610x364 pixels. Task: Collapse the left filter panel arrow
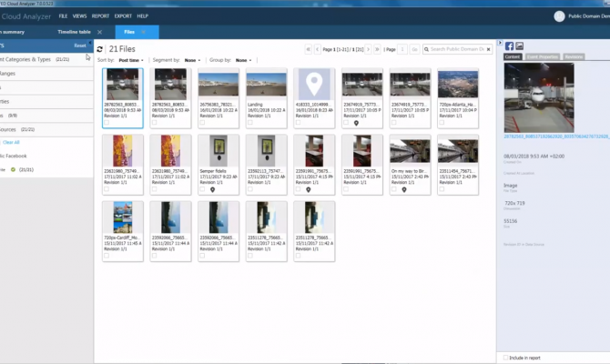point(91,45)
